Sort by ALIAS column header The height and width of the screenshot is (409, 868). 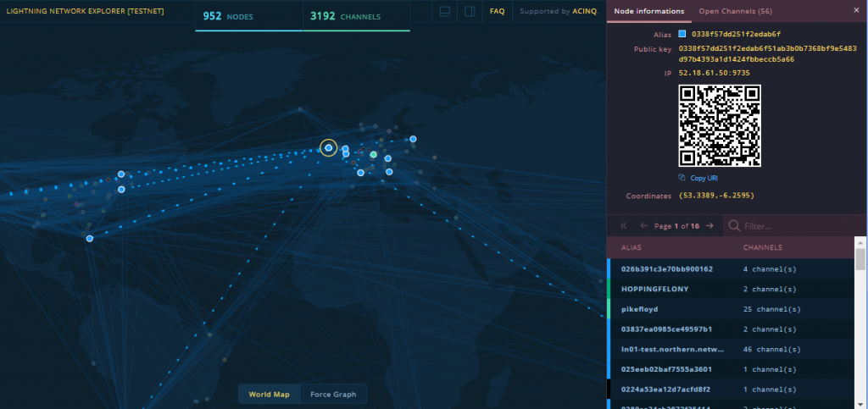631,247
